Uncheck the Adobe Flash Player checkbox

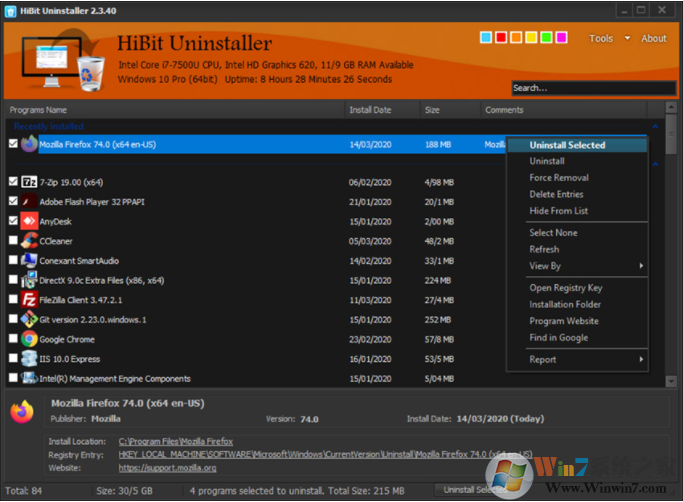[x=13, y=201]
